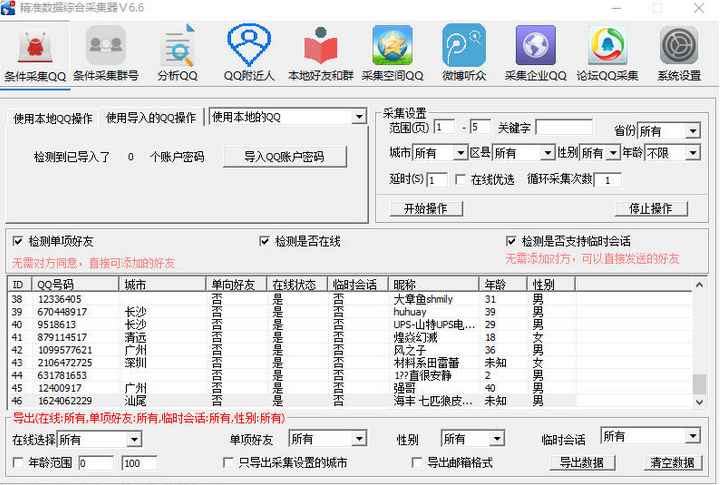
Task: Click the 循环采集次数 input field
Action: (608, 180)
